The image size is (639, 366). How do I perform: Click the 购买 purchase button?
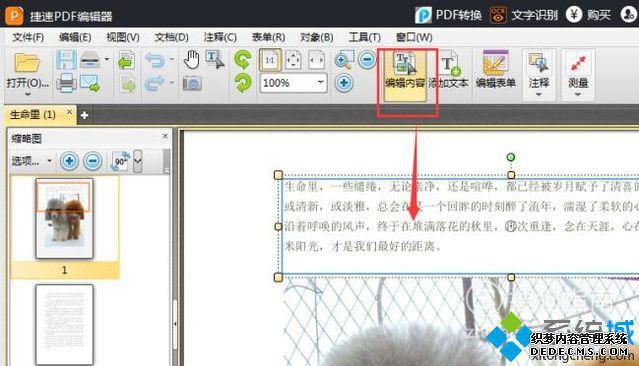coord(588,15)
